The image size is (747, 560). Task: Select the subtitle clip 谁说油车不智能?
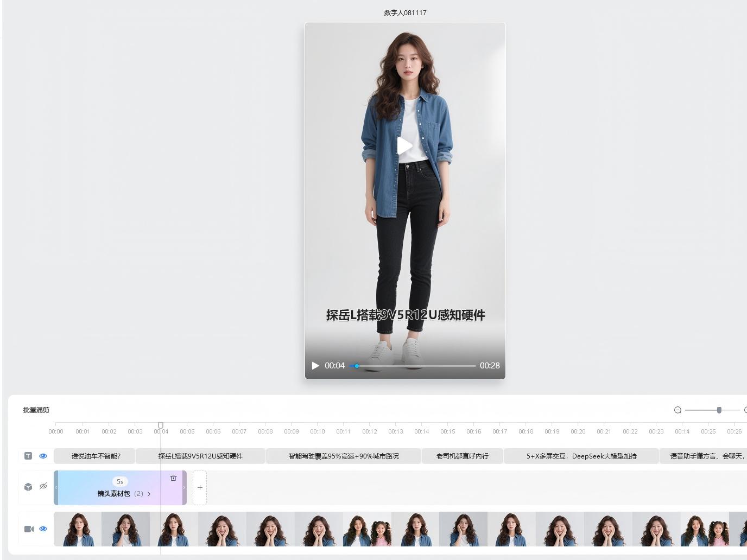(x=96, y=456)
